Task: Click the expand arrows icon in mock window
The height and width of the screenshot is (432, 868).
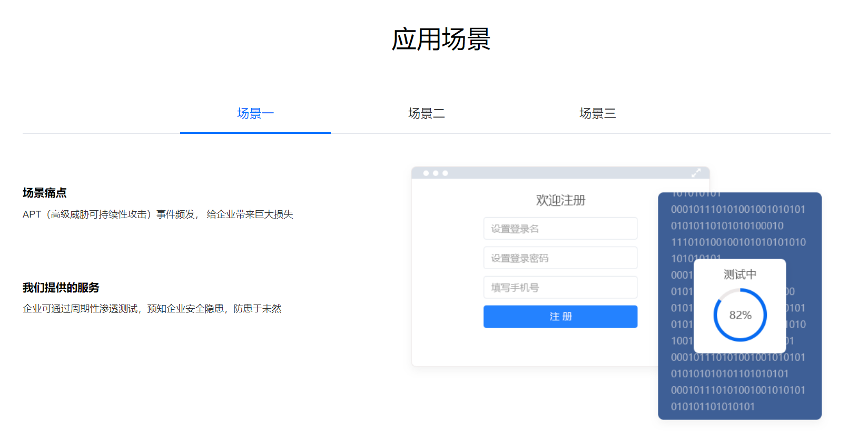Action: pos(696,173)
